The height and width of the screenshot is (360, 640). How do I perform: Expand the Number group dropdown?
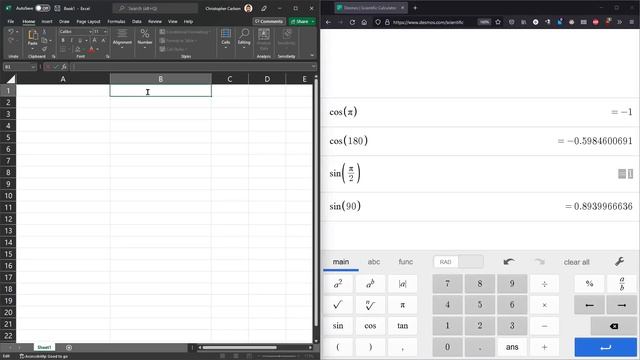click(145, 48)
